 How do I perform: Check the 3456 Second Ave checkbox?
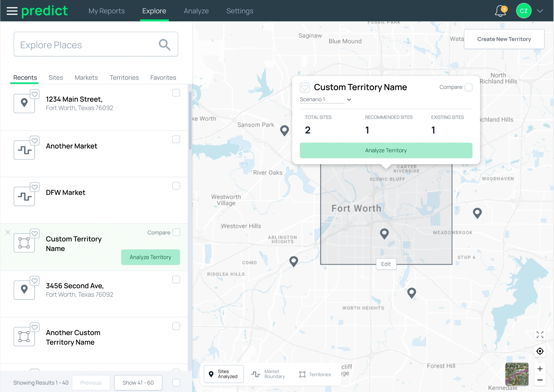point(176,279)
